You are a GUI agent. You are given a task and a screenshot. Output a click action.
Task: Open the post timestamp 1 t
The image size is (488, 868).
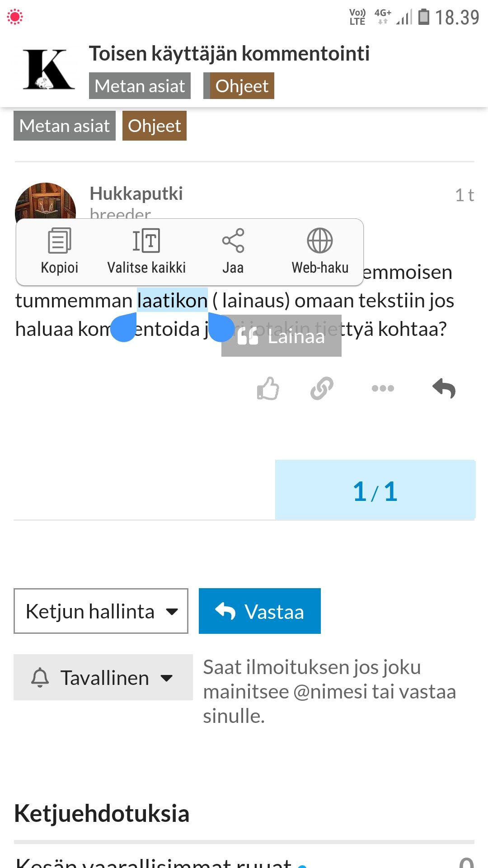point(464,195)
